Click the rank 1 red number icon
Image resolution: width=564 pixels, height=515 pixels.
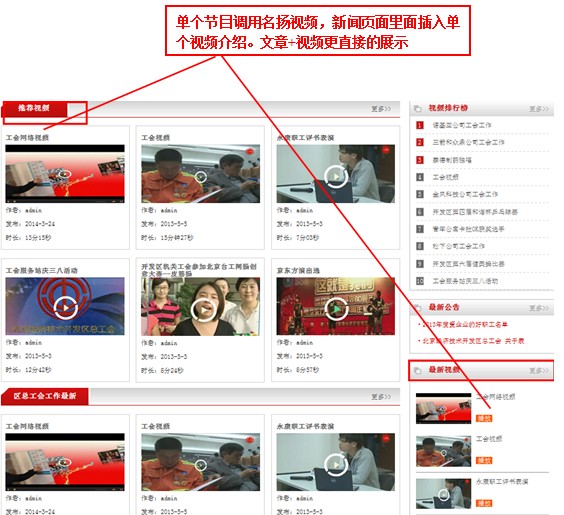[x=419, y=125]
